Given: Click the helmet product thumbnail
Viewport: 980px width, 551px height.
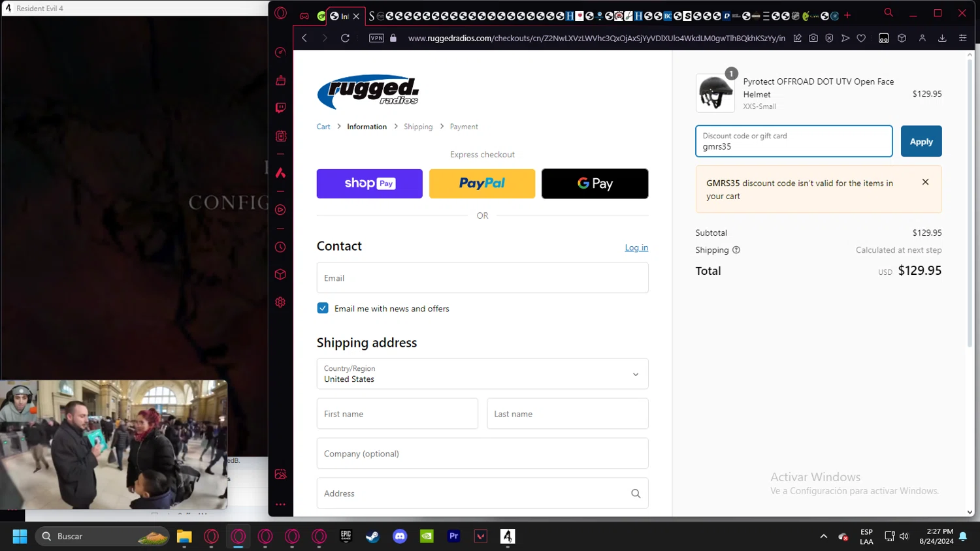Looking at the screenshot, I should tap(715, 93).
